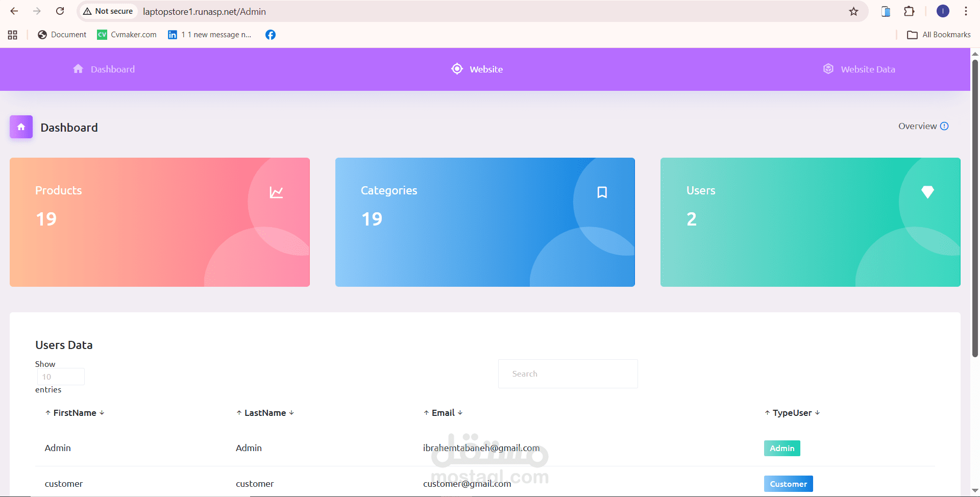Screen dimensions: 980x497
Task: Open the apps grid in bookmarks bar
Action: point(13,35)
